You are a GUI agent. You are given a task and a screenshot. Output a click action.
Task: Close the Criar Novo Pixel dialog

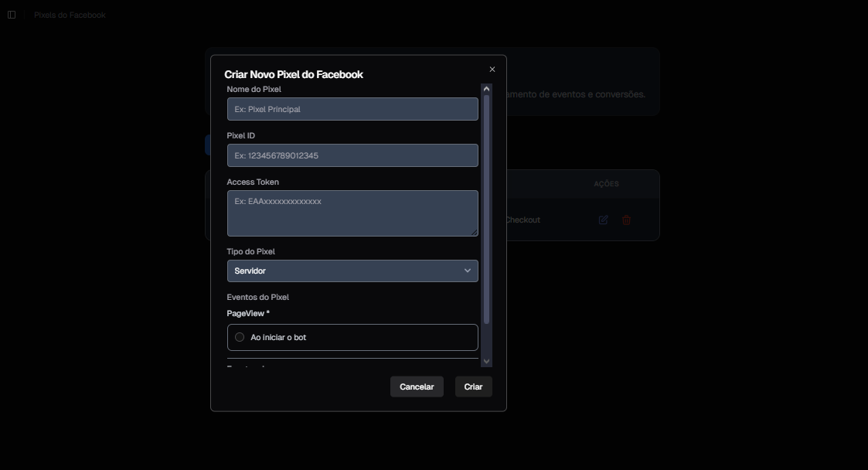(492, 70)
